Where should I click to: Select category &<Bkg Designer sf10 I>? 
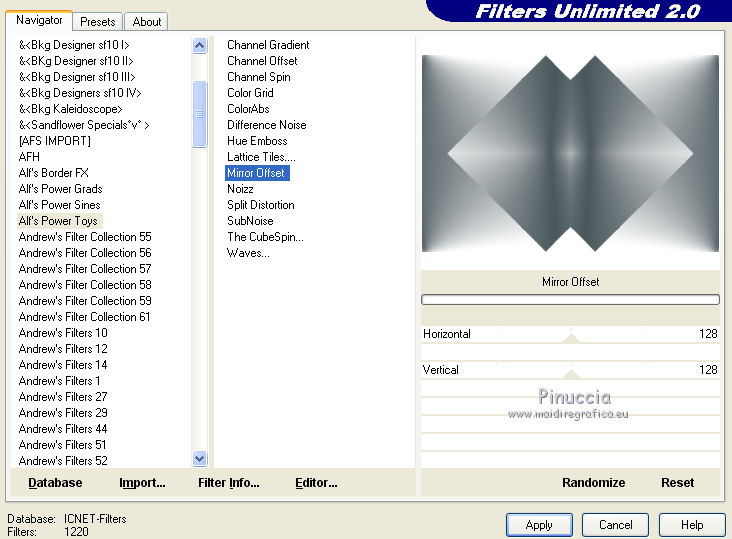[x=74, y=45]
